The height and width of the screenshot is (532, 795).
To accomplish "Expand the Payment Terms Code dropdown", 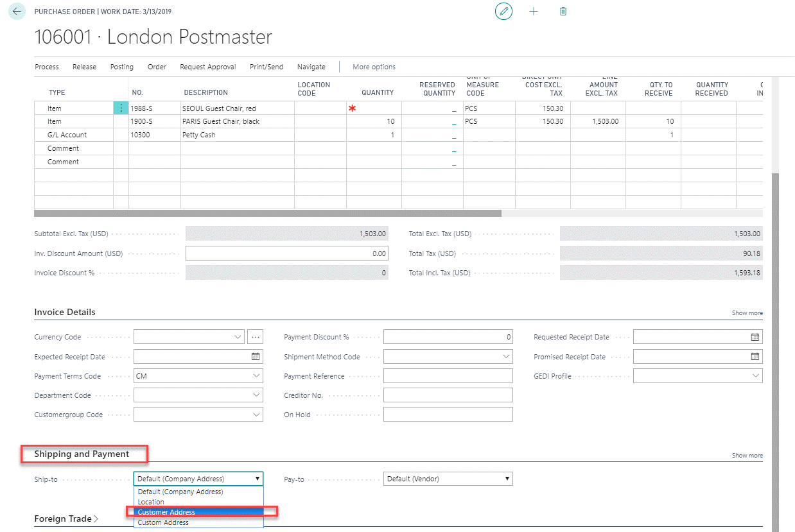I will (x=256, y=376).
